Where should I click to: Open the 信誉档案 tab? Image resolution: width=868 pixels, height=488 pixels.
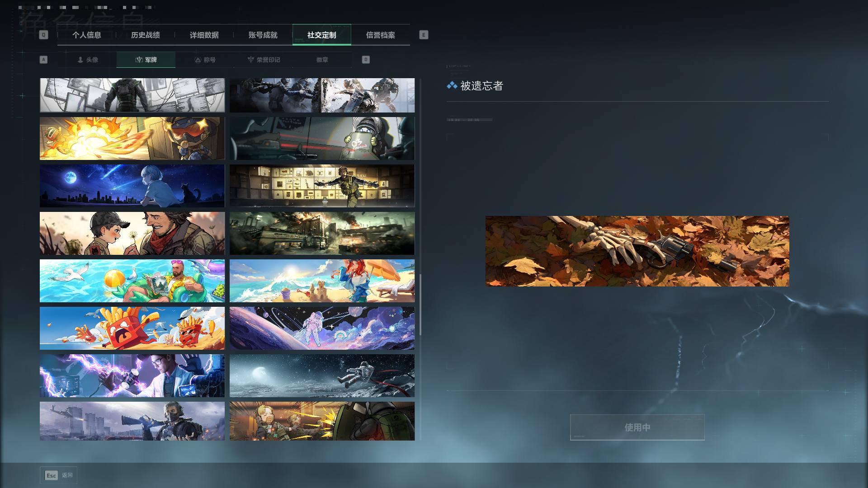coord(381,35)
